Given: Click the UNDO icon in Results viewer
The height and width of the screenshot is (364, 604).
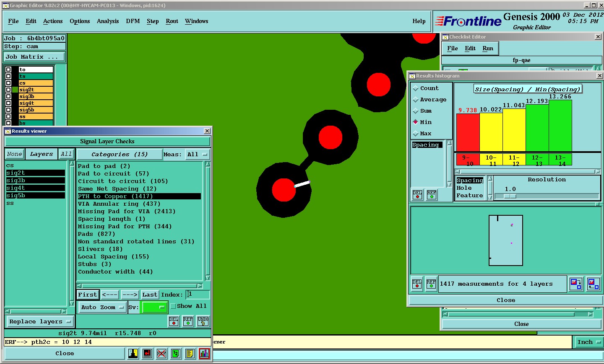Looking at the screenshot, I should pyautogui.click(x=203, y=321).
